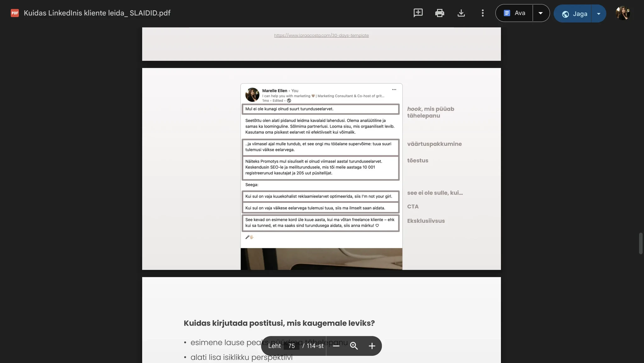Open the account profile avatar

coord(623,13)
